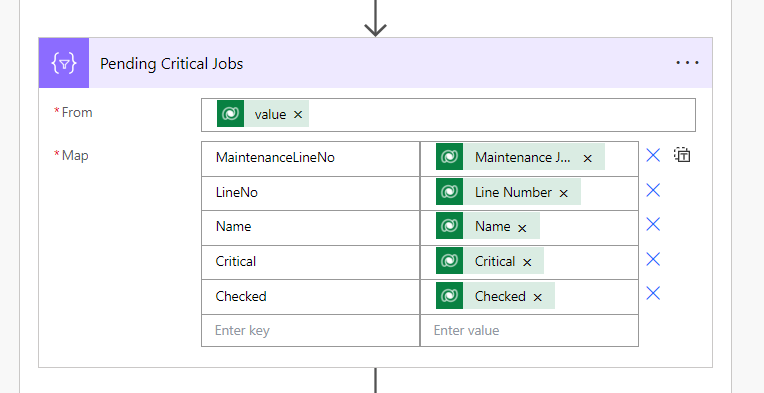Delete the Critical map row
The image size is (764, 393).
click(x=653, y=259)
